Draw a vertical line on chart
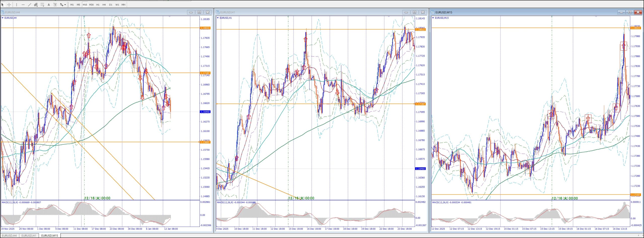Image resolution: width=644 pixels, height=238 pixels. tap(17, 5)
